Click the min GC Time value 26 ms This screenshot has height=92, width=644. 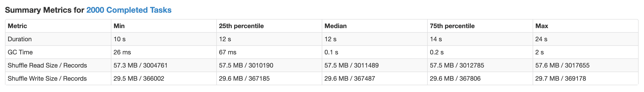[122, 52]
